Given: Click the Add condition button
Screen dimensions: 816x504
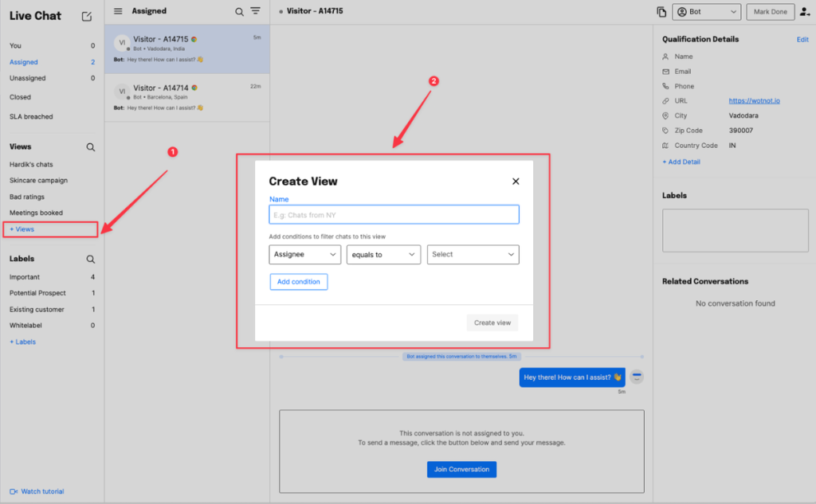Looking at the screenshot, I should (x=299, y=282).
